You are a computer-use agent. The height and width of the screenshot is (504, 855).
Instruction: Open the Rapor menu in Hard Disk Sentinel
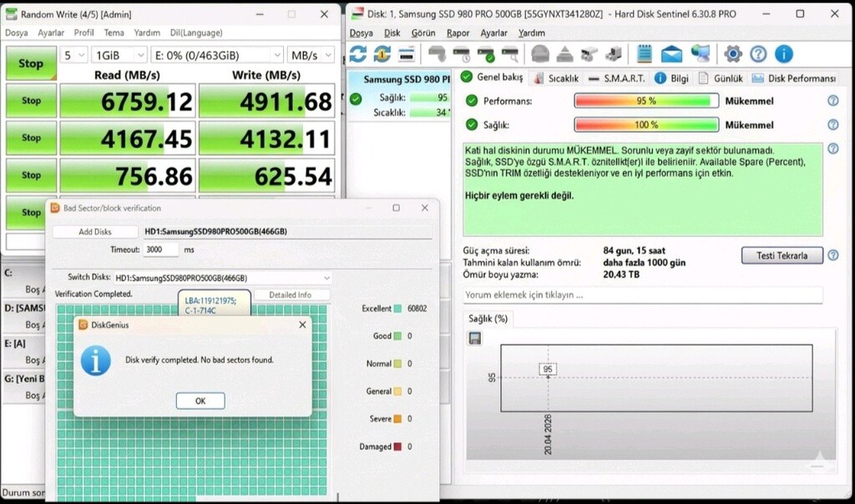tap(458, 33)
